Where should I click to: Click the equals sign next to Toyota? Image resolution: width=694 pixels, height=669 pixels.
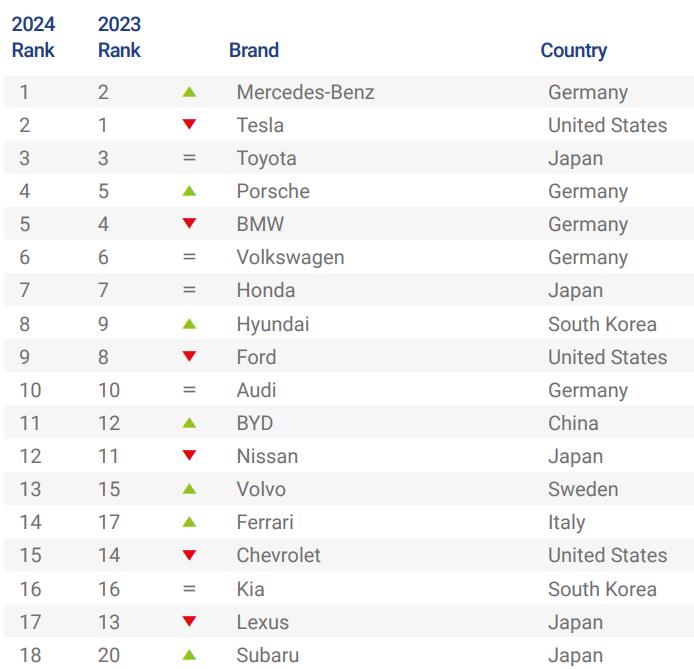click(x=190, y=158)
